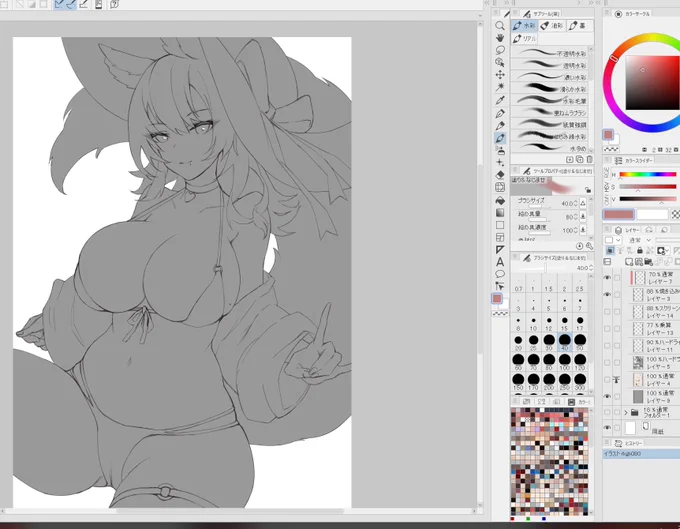
Task: Choose the 塗りムラブラシ brush preset
Action: (550, 112)
